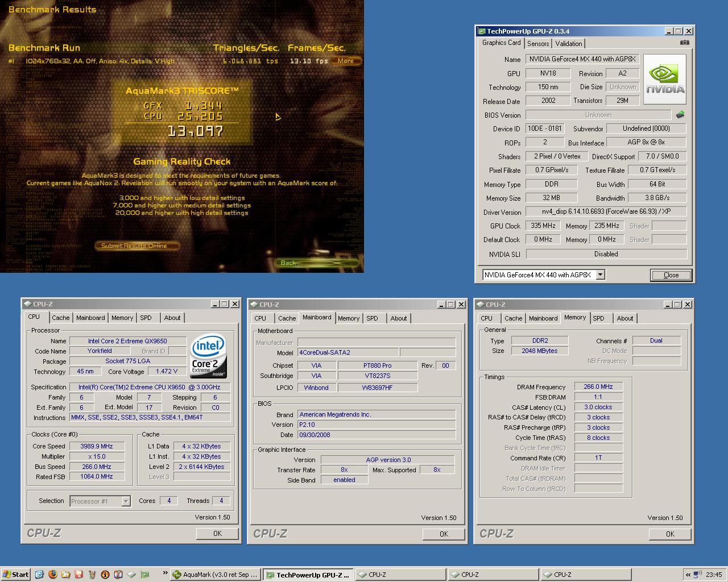
Task: Click OK in the CPU-Z Memory window
Action: click(670, 534)
